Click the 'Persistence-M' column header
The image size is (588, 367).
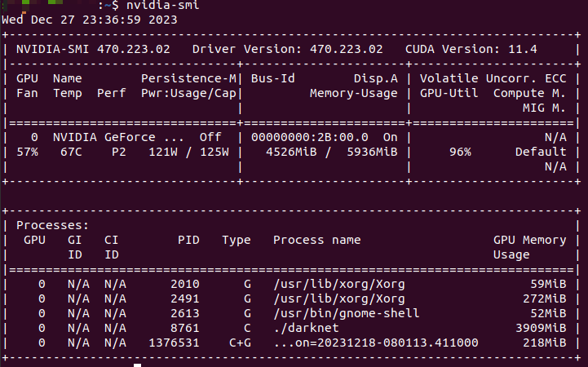tap(188, 79)
